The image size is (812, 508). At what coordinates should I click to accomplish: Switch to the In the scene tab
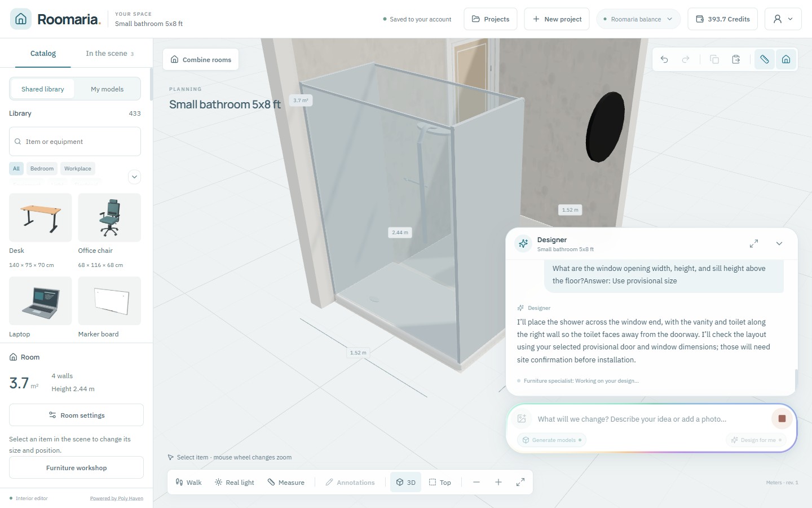(109, 53)
